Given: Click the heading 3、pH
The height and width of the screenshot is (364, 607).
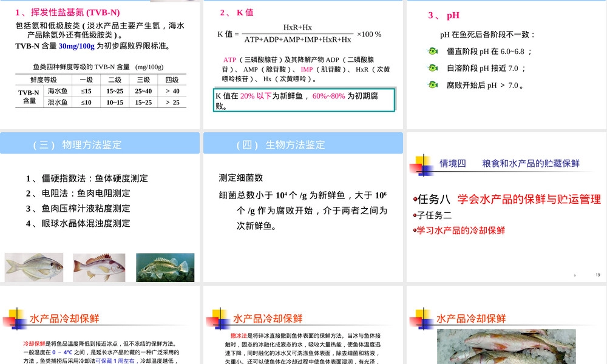Looking at the screenshot, I should [444, 16].
